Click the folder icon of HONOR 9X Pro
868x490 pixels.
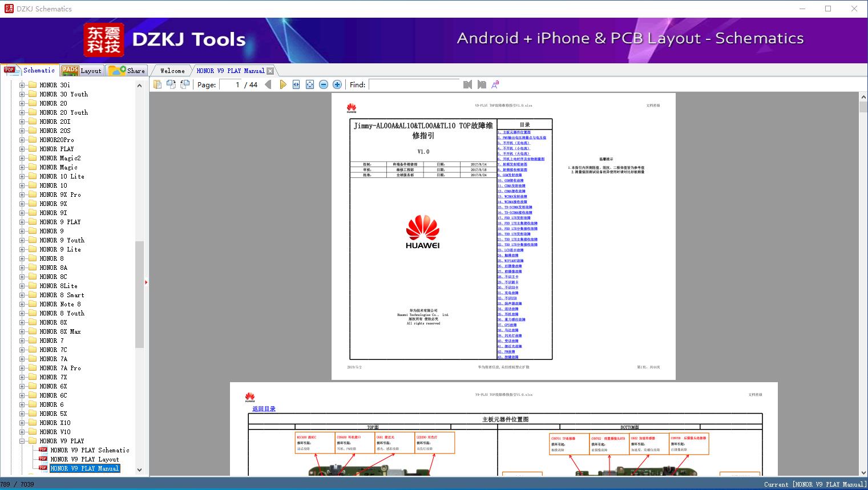[33, 195]
